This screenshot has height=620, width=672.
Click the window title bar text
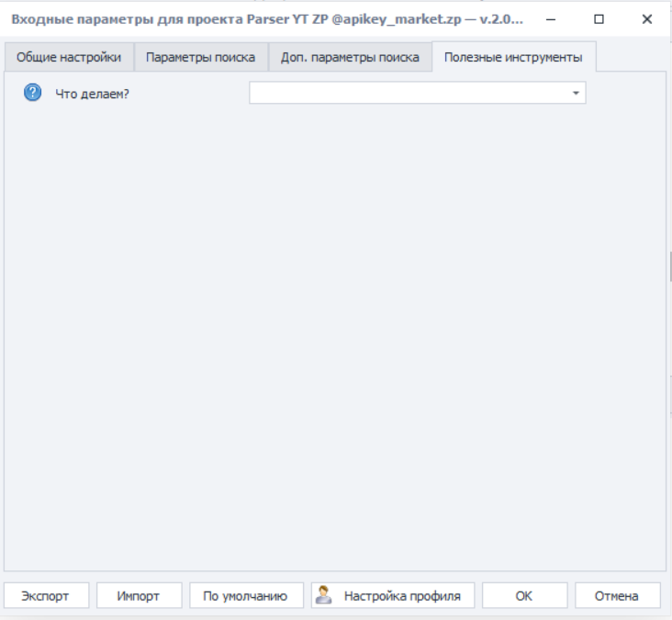click(x=266, y=19)
